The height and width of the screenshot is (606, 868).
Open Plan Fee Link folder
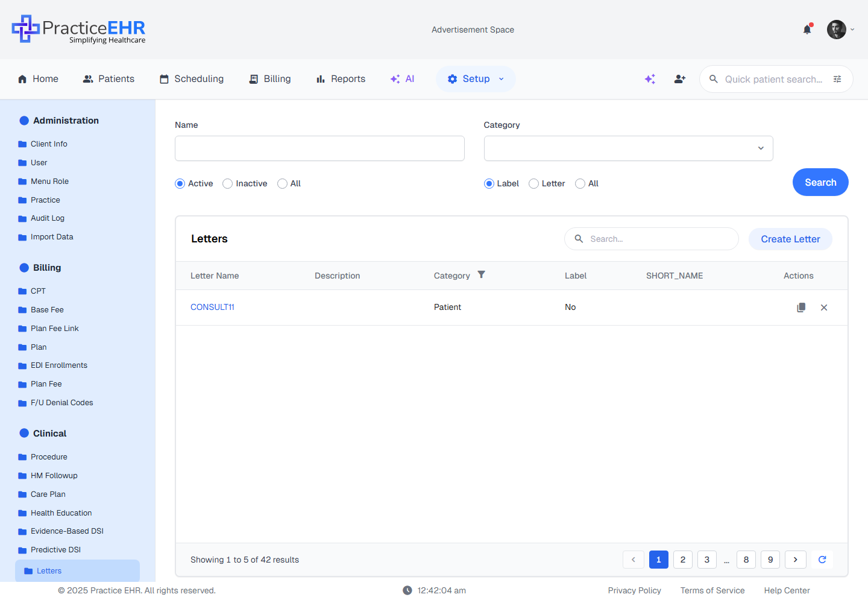click(48, 329)
